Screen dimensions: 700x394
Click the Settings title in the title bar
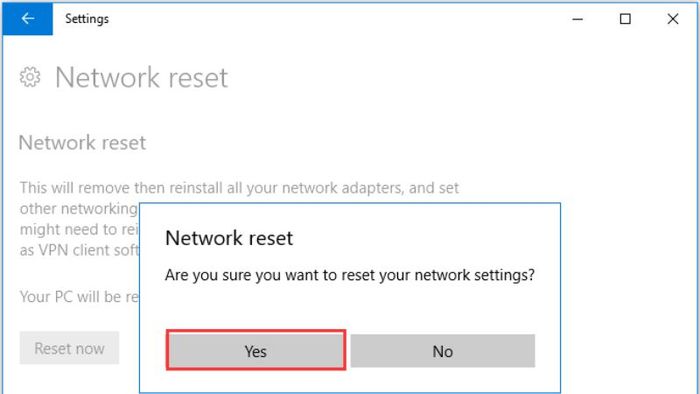tap(87, 19)
